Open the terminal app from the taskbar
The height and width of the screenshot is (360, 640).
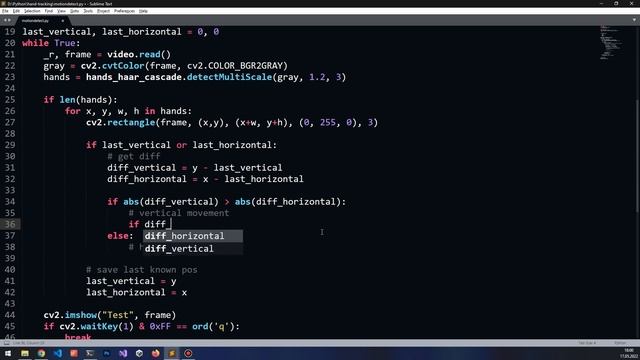pos(90,353)
